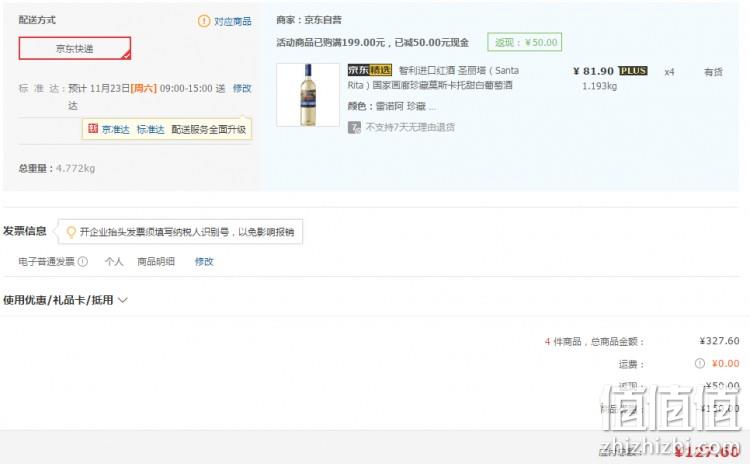The height and width of the screenshot is (464, 750).
Task: Click the 对应商品 orange info icon
Action: click(204, 21)
